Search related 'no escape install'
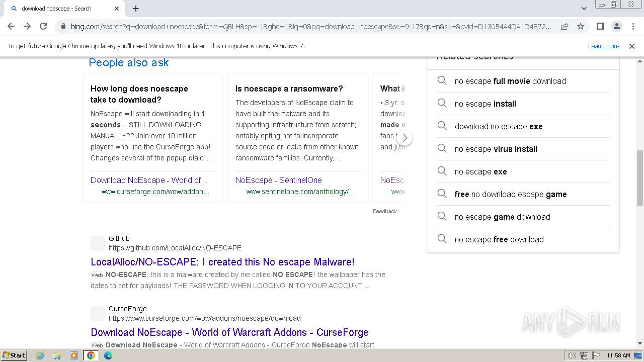 coord(523,104)
